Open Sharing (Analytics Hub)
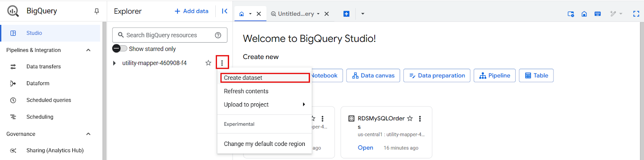This screenshot has width=644, height=160. click(x=55, y=150)
